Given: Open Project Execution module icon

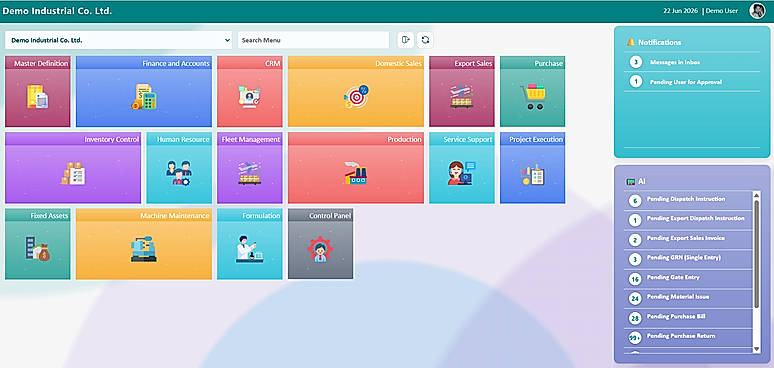Looking at the screenshot, I should 533,175.
